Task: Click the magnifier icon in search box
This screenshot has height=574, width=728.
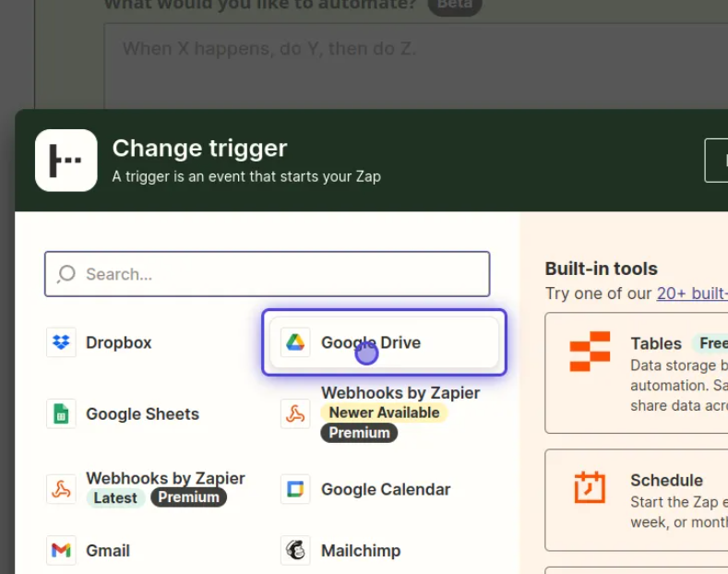Action: pos(66,274)
